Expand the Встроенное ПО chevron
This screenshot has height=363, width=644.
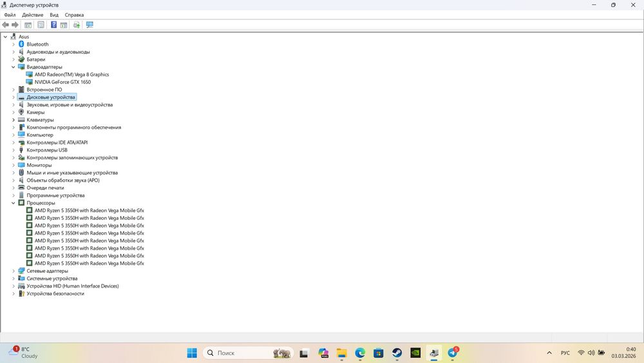point(13,90)
